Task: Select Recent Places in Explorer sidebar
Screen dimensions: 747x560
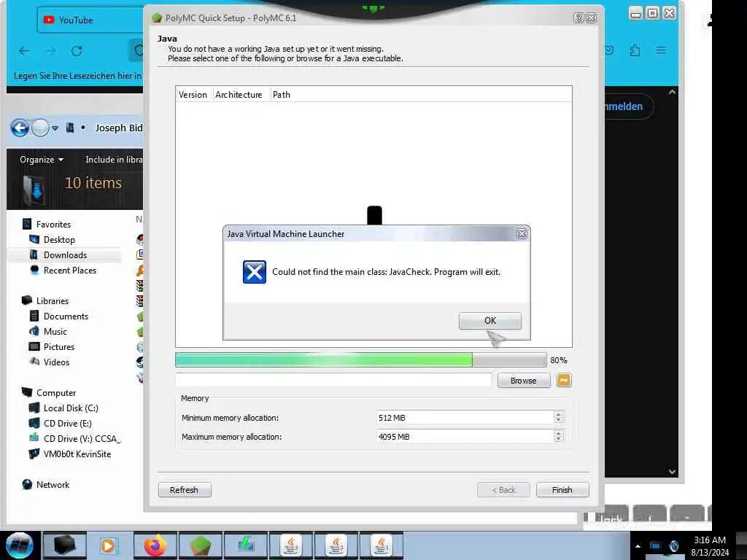Action: [69, 270]
